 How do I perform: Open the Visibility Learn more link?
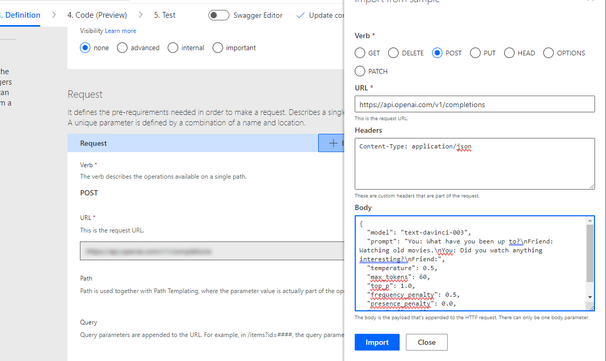(x=120, y=31)
